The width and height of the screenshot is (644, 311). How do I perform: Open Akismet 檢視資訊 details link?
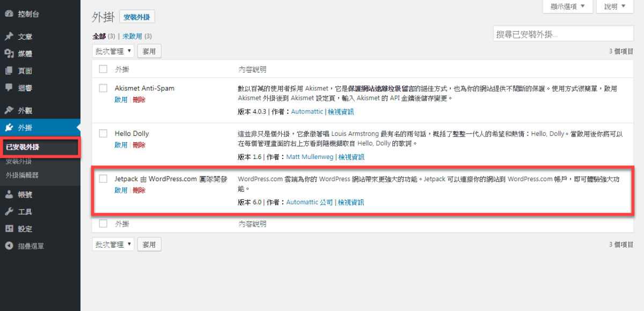tap(341, 112)
